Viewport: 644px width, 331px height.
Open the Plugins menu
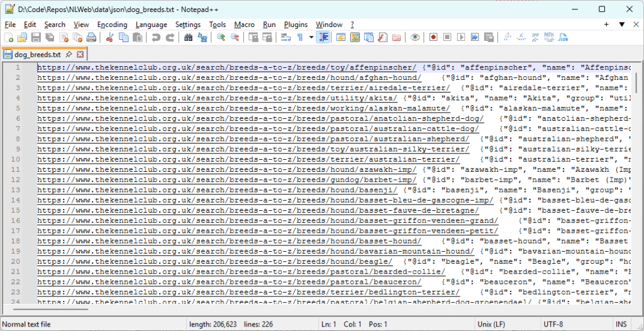click(x=296, y=25)
